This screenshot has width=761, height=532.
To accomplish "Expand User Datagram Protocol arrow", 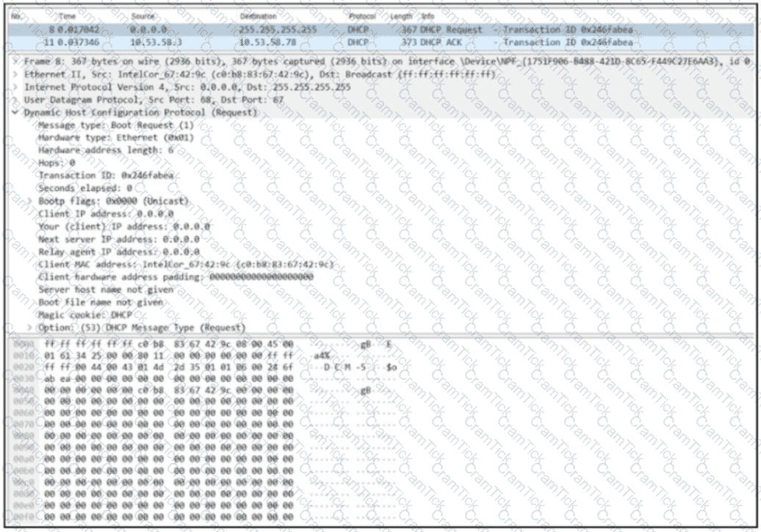I will [x=17, y=100].
